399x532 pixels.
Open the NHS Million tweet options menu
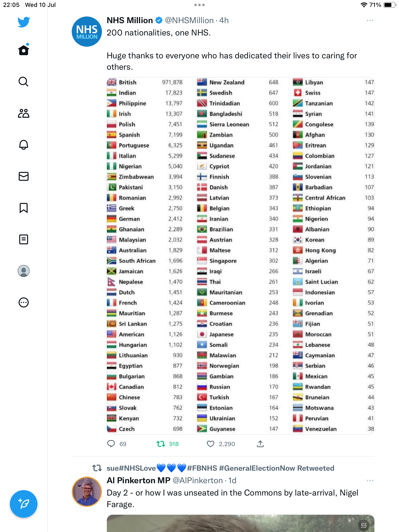coord(370,20)
